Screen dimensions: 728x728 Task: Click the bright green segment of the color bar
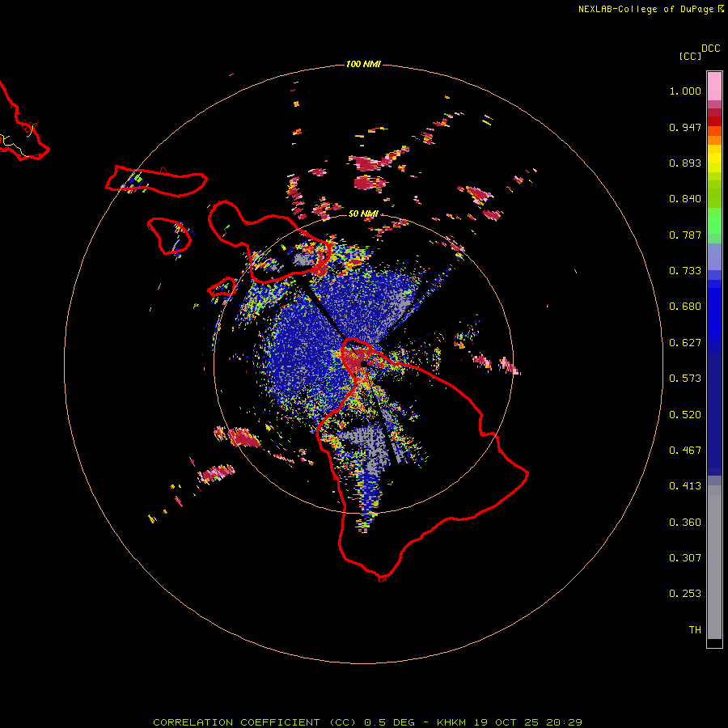714,221
